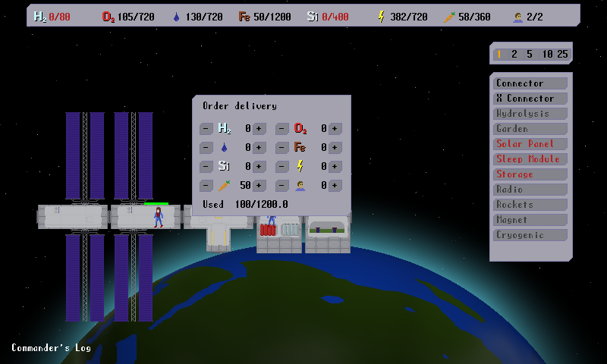Screen dimensions: 607x364
Task: Decrease water order amount with minus
Action: tap(206, 147)
